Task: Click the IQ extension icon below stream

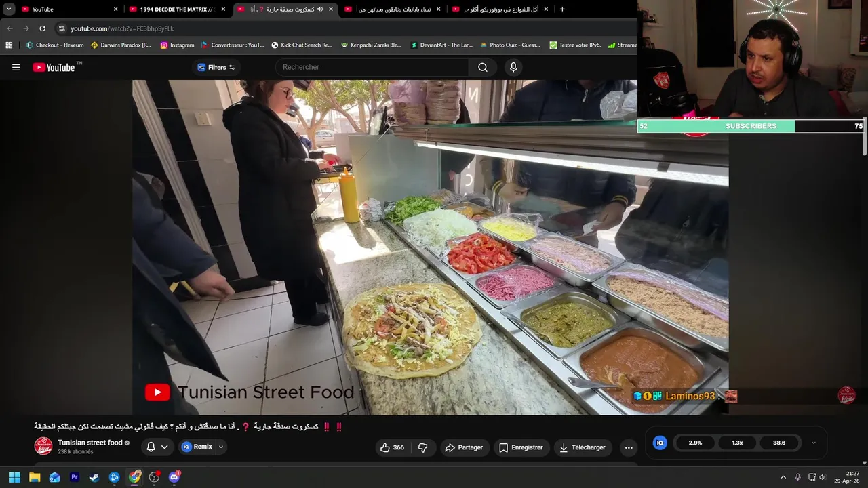Action: pos(660,443)
